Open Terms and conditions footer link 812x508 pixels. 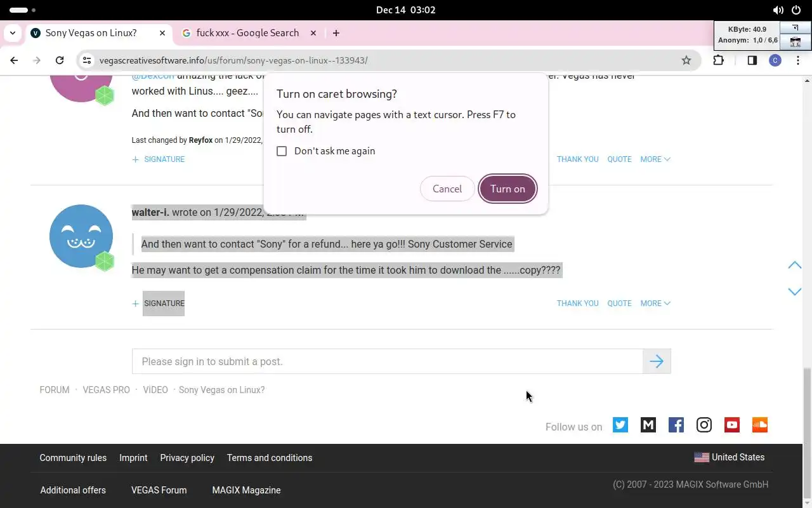270,458
